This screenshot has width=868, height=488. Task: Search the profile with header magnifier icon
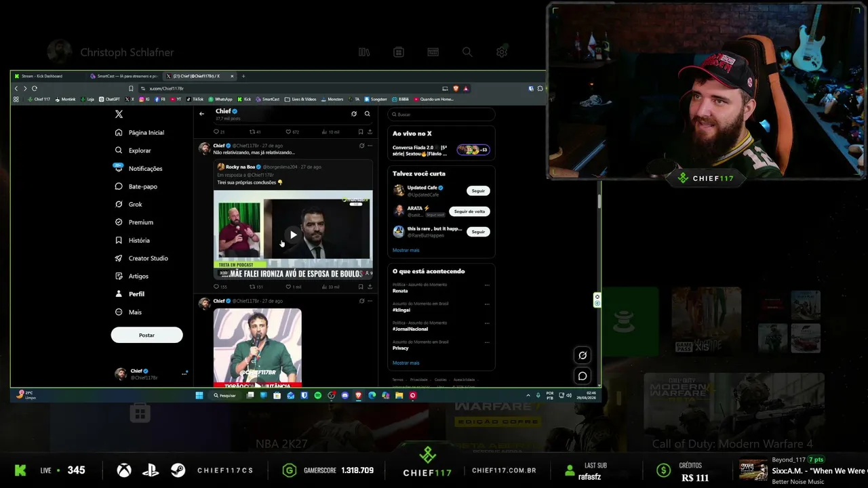point(368,114)
